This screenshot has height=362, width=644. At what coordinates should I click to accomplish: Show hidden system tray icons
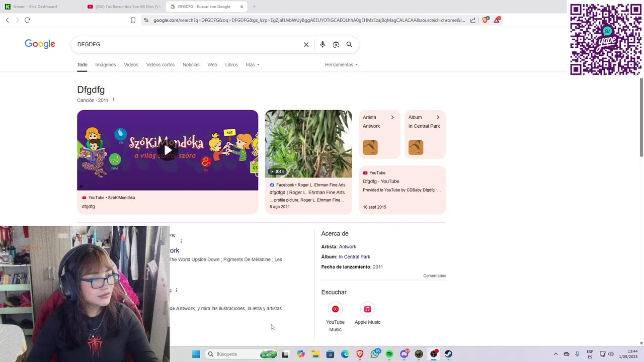pos(555,354)
